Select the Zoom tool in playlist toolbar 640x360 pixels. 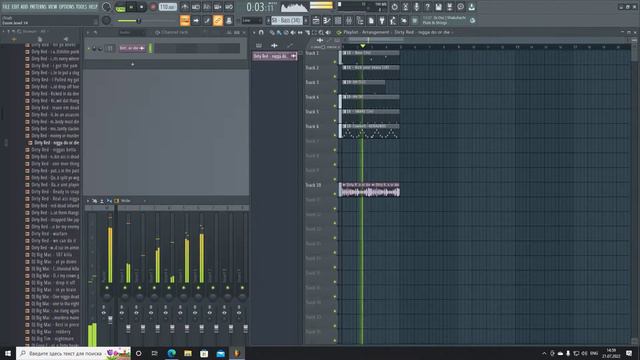[x=321, y=33]
